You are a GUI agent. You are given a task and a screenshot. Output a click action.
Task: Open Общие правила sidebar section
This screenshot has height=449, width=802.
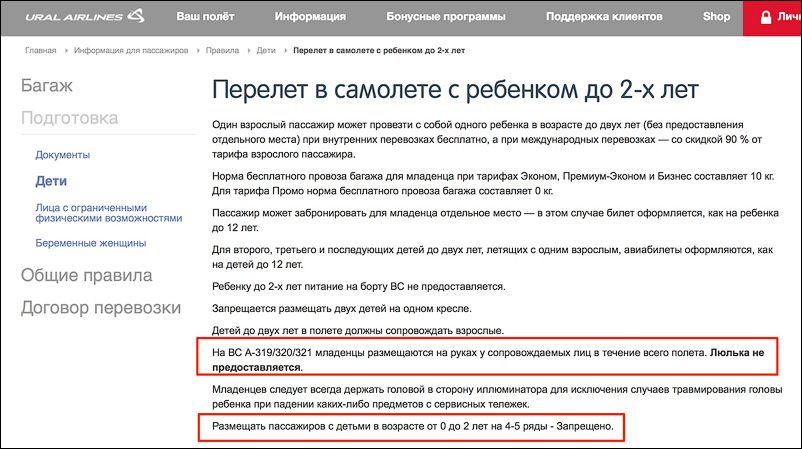point(86,275)
